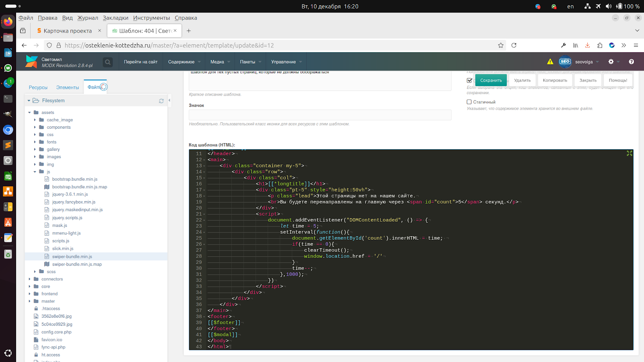
Task: Open Chromium browser from the dock
Action: pyautogui.click(x=8, y=130)
